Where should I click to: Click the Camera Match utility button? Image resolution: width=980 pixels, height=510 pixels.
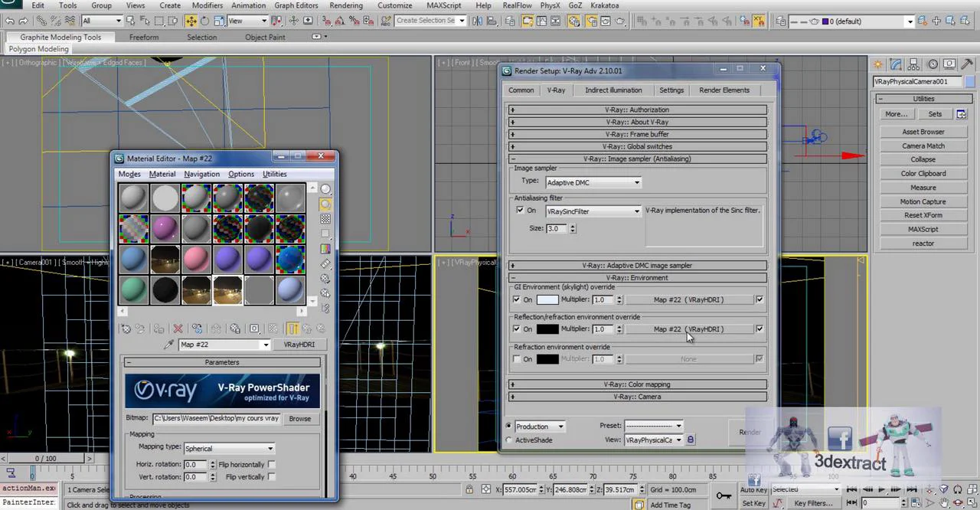click(923, 145)
